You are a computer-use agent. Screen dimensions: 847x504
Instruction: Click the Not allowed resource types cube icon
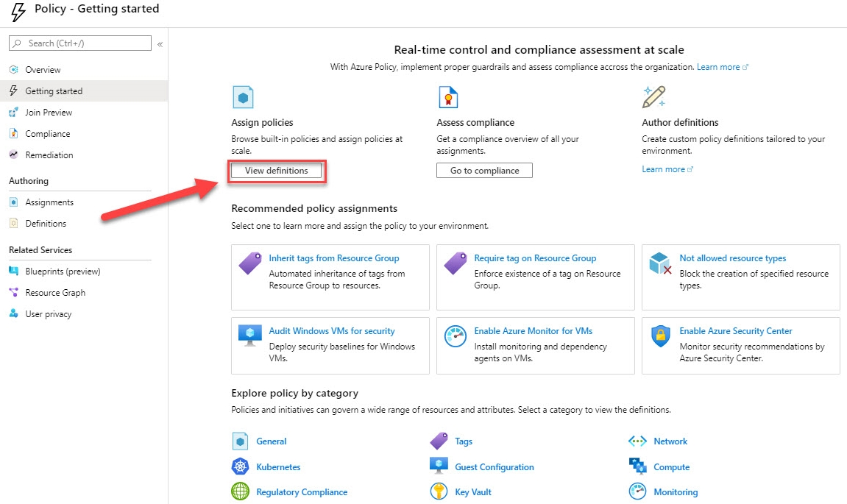(661, 263)
